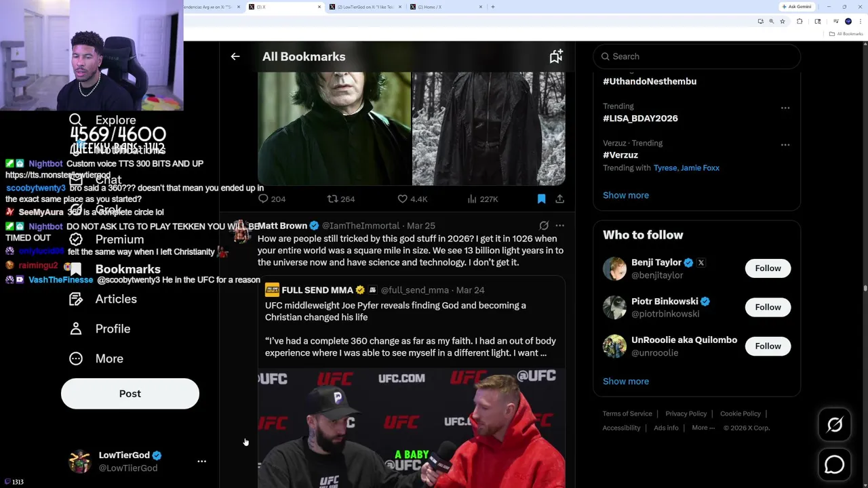This screenshot has height=488, width=868.
Task: Open Chrome three-dot menu
Action: [x=860, y=22]
